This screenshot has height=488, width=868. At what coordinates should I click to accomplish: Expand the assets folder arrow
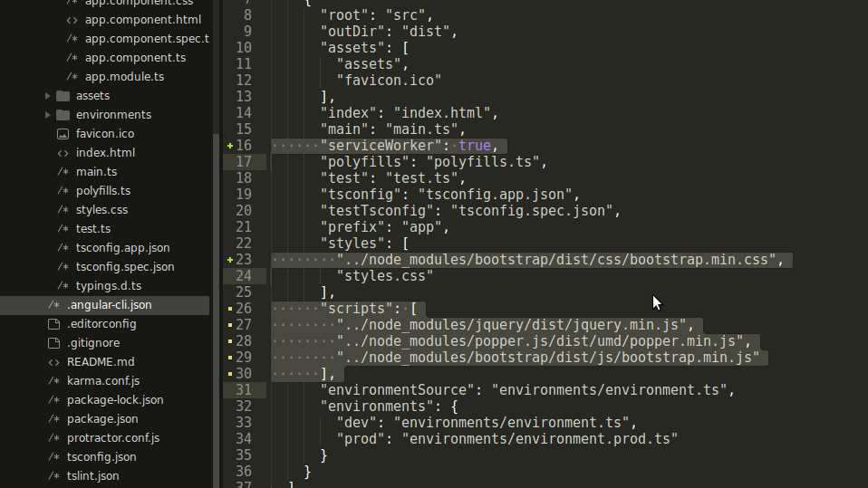[x=48, y=96]
